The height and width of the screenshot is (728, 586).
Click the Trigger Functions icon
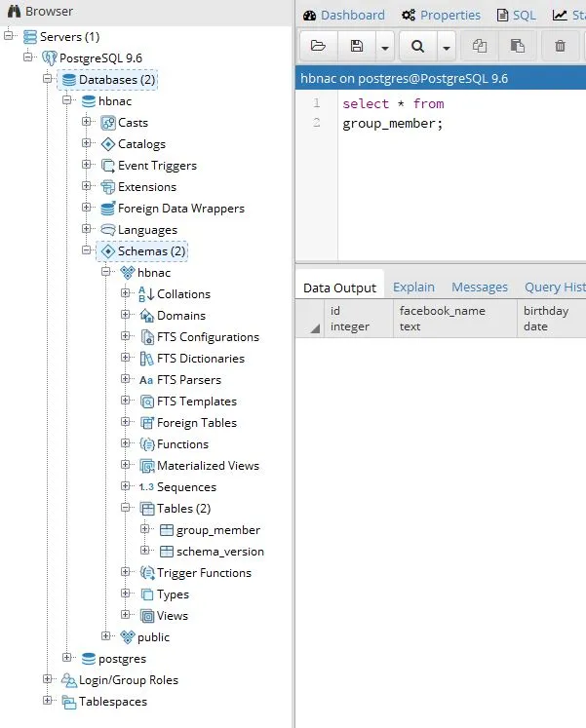[x=146, y=573]
